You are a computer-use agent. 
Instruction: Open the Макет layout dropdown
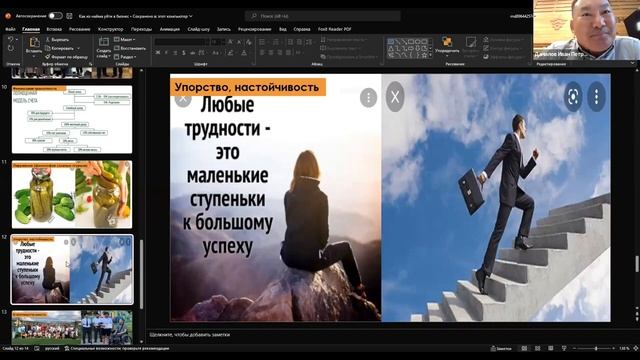(x=124, y=40)
